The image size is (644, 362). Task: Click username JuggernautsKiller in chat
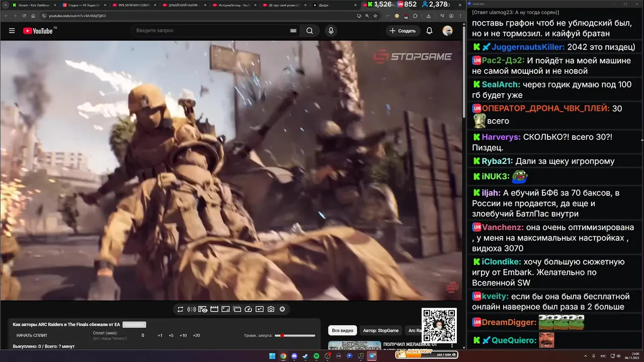528,47
